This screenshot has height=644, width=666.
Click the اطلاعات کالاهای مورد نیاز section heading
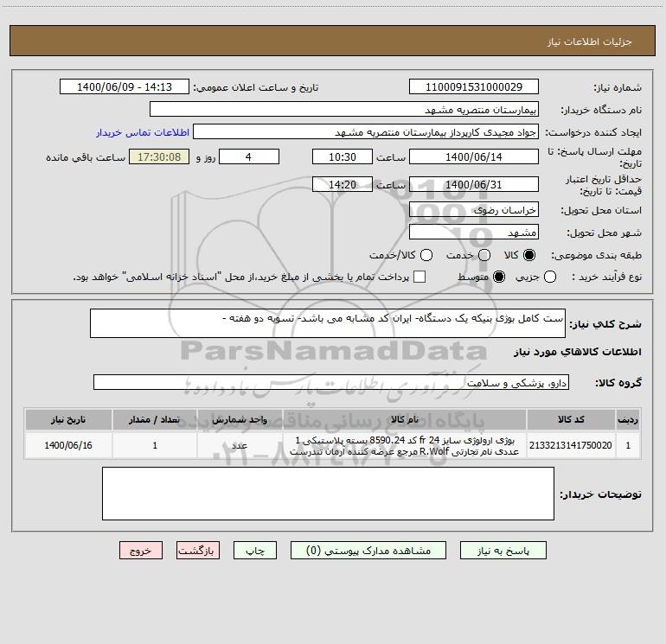tap(577, 352)
